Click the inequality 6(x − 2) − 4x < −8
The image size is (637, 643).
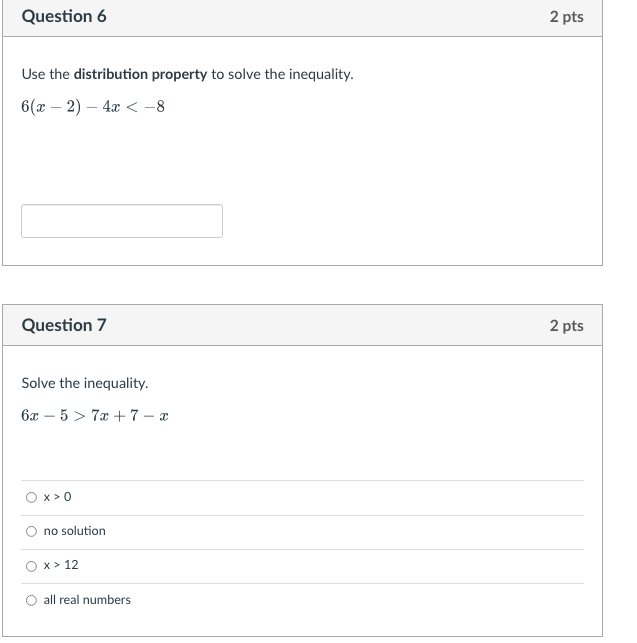[x=93, y=107]
